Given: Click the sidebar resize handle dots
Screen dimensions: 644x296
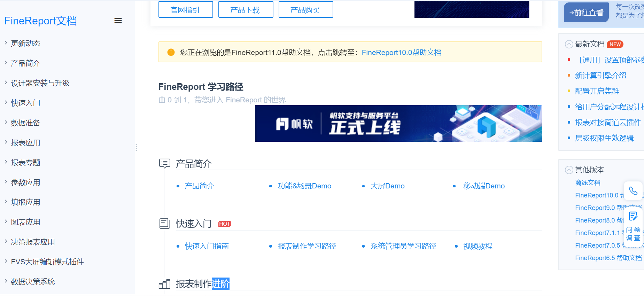Looking at the screenshot, I should [x=136, y=148].
